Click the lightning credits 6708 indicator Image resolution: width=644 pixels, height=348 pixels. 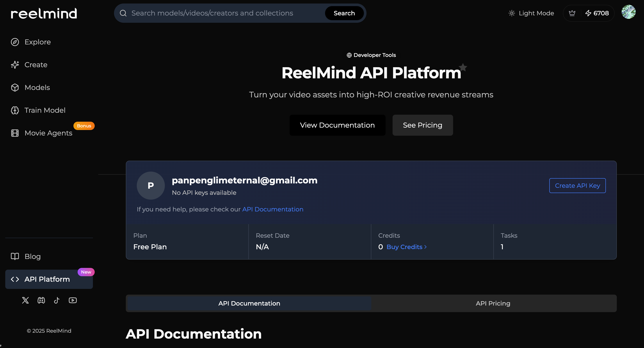597,13
